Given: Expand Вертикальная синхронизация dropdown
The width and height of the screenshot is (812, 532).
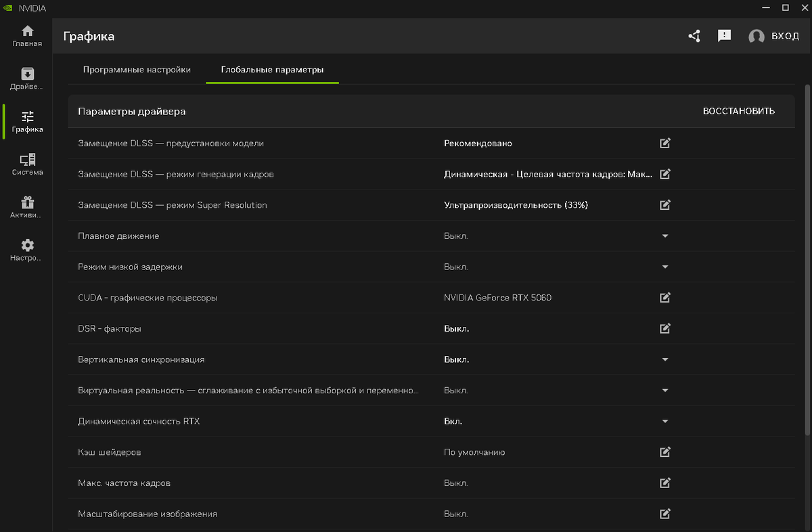Looking at the screenshot, I should (665, 359).
